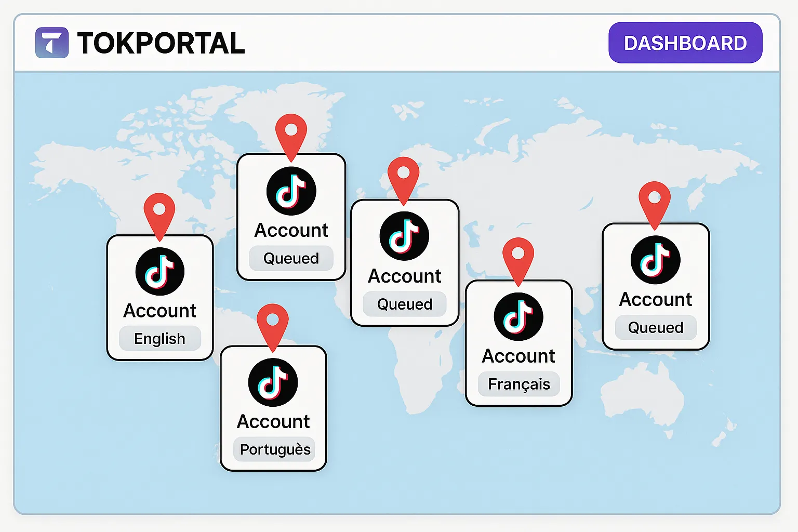Click Account label in Queued card near Greenland

291,230
